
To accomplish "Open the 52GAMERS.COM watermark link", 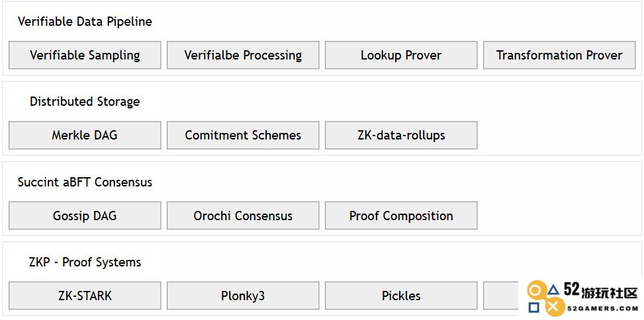I will point(602,308).
